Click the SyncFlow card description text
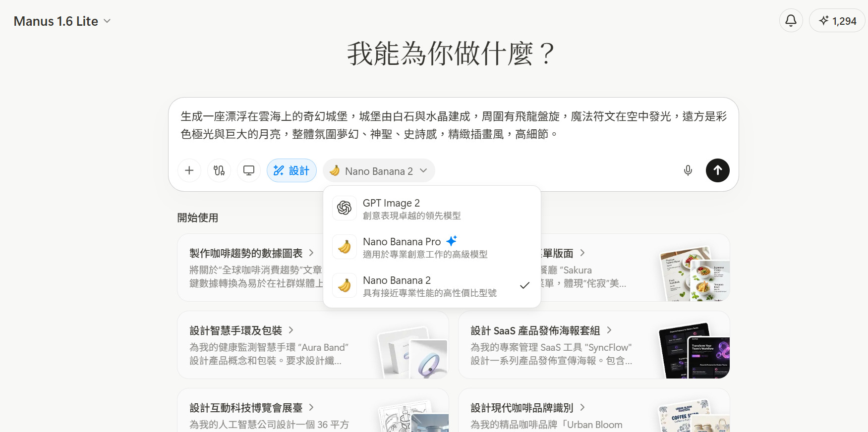The width and height of the screenshot is (868, 432). 552,354
